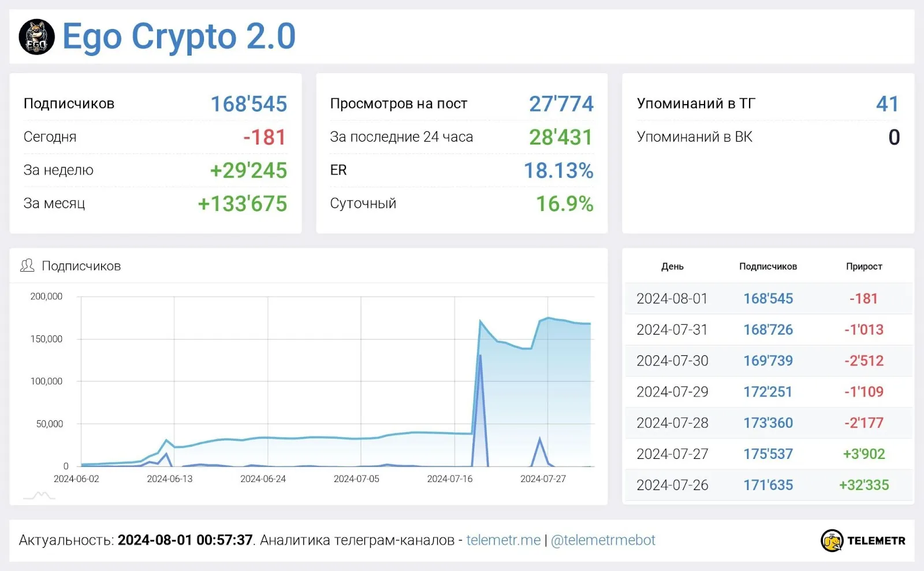Open the @telemetrmebot link
This screenshot has width=924, height=571.
pyautogui.click(x=603, y=540)
